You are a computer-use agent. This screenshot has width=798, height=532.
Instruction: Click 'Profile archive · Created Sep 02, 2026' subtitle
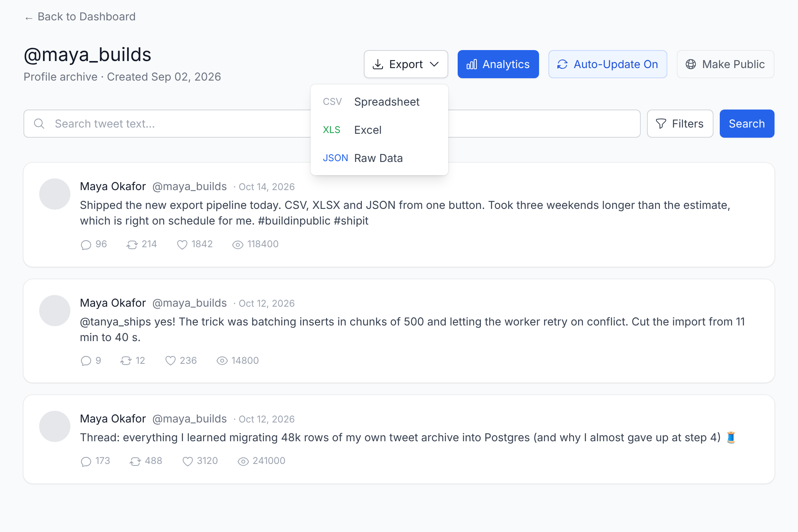(x=122, y=77)
